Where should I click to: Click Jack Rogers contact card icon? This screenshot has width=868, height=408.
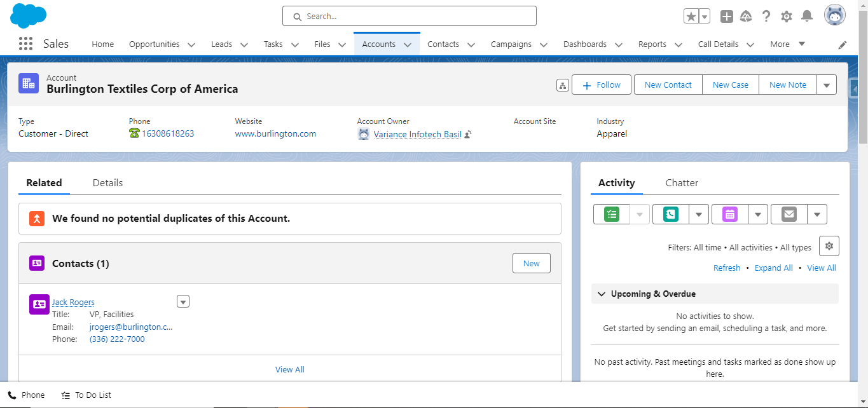tap(39, 304)
